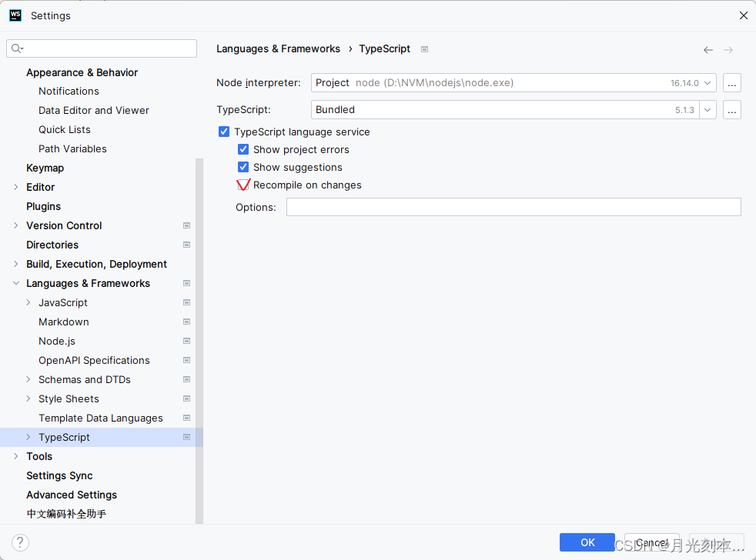Collapse the Languages & Frameworks node
The height and width of the screenshot is (560, 756).
coord(16,283)
